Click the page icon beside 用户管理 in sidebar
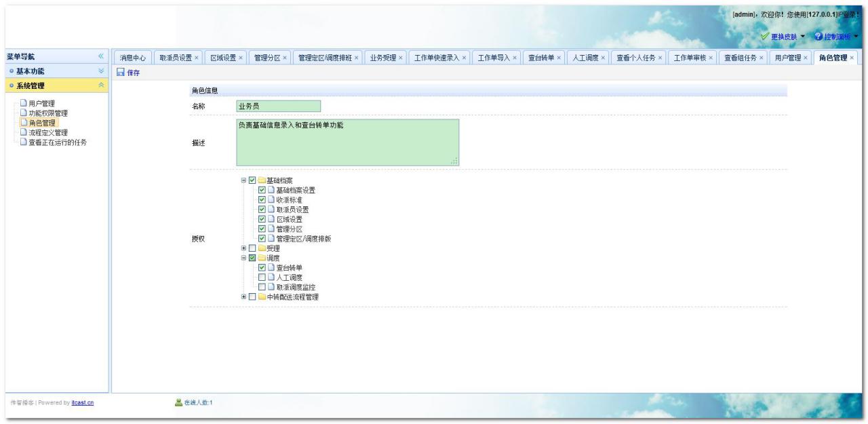 [24, 103]
